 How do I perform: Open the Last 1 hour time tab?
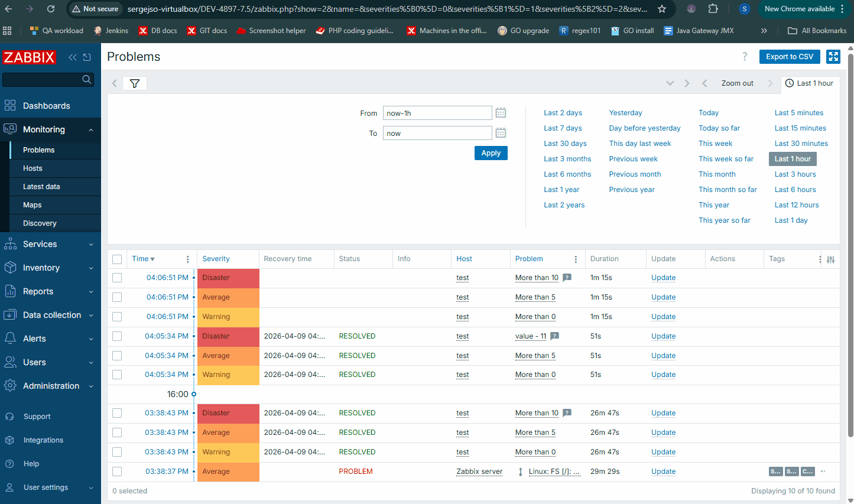810,83
